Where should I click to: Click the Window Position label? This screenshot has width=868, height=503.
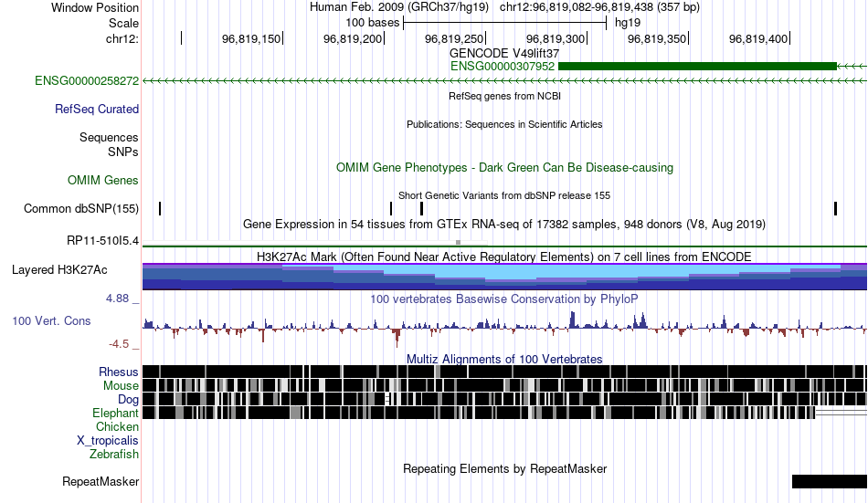pyautogui.click(x=95, y=7)
